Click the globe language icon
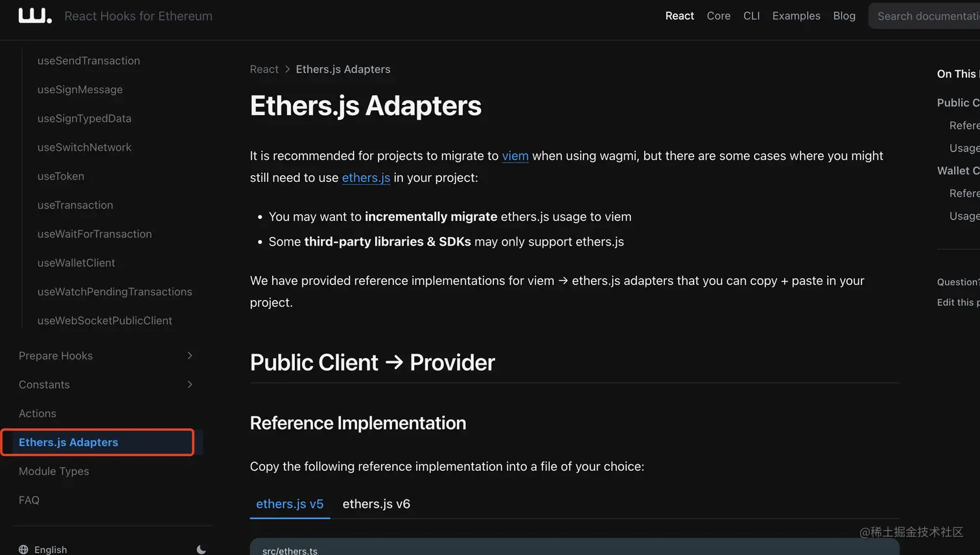 [23, 549]
